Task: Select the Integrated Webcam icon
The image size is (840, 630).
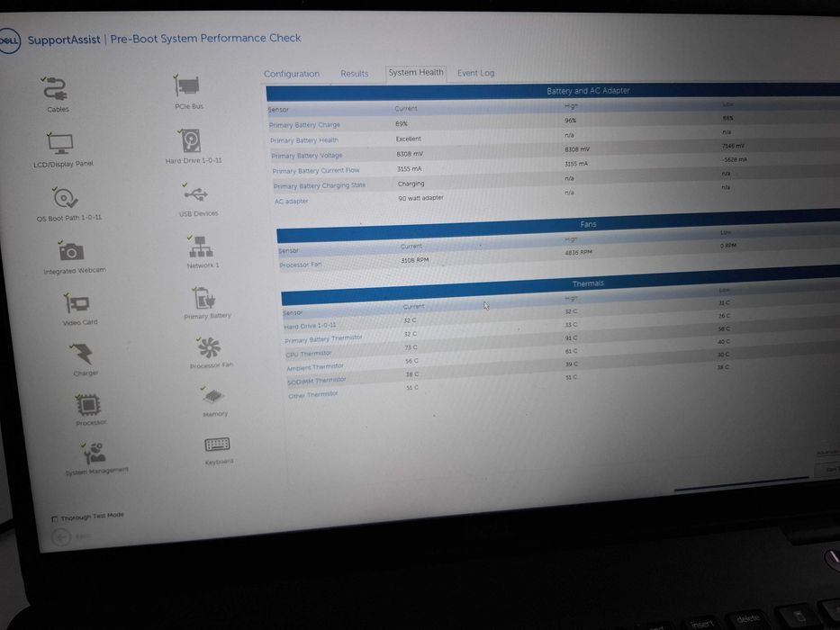Action: [x=71, y=251]
